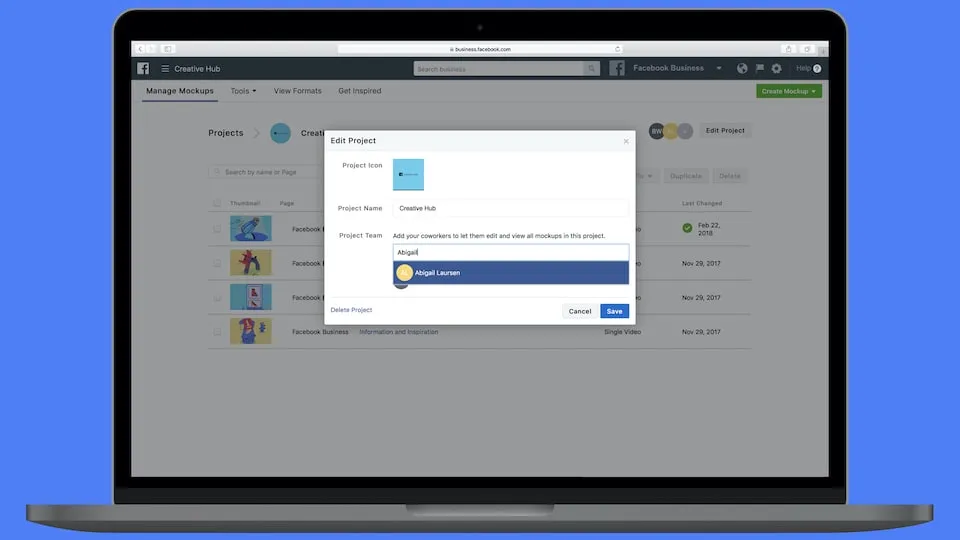Viewport: 960px width, 540px height.
Task: Click the Single Video format text
Action: [x=623, y=332]
